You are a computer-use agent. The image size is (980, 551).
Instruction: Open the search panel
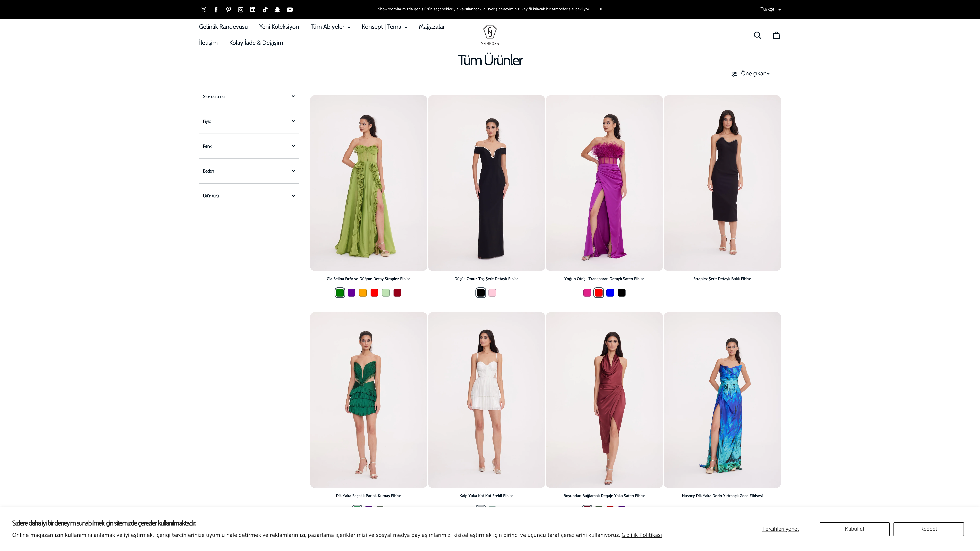click(x=757, y=35)
